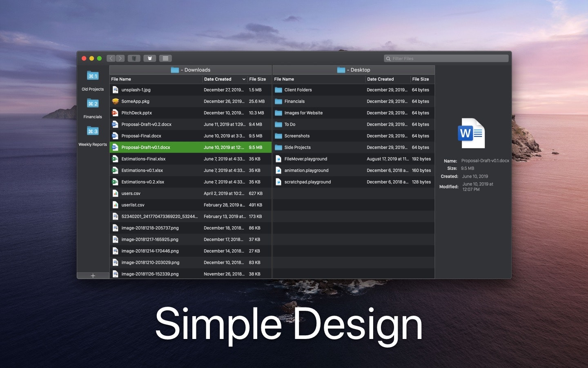Click the back navigation arrow
Screen dimensions: 588x368
111,58
